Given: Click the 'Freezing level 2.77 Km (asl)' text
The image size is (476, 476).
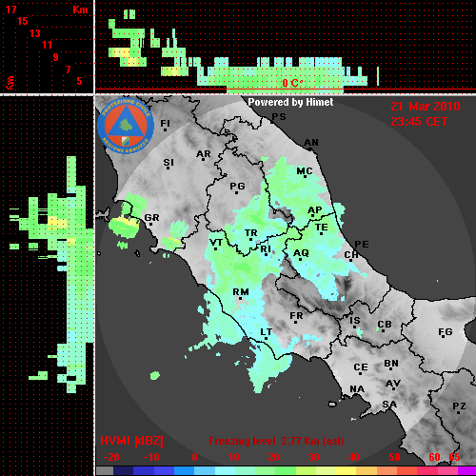Looking at the screenshot, I should (276, 441).
